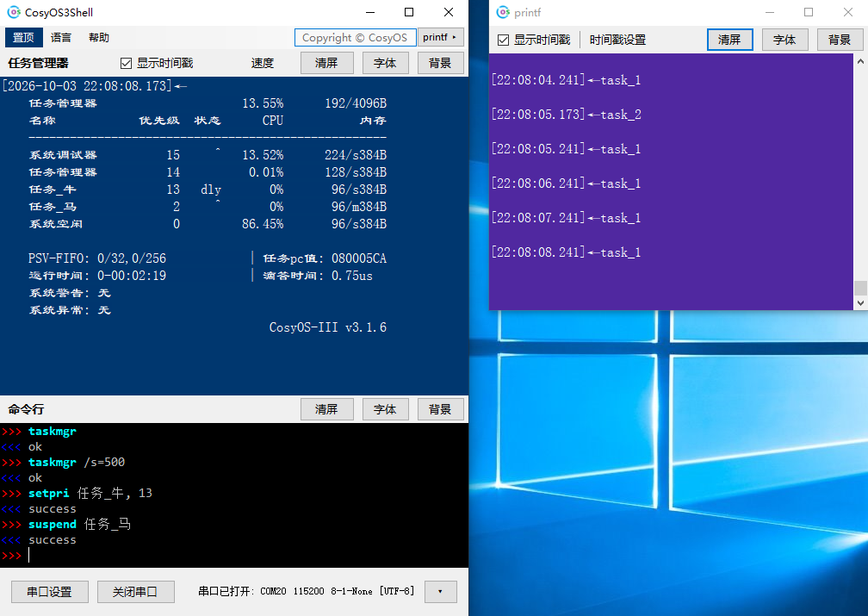Click the printf window scrollbar thumb
The height and width of the screenshot is (616, 868).
860,288
